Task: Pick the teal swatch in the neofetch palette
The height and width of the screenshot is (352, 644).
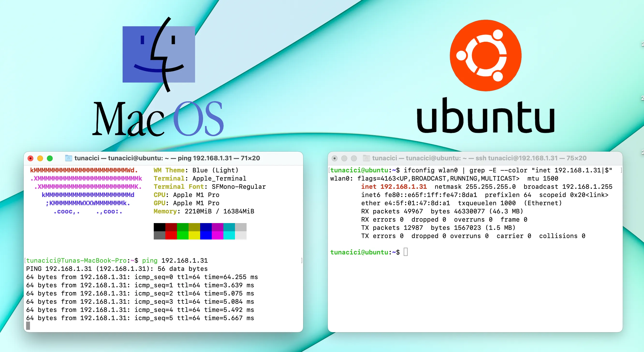Action: point(229,227)
